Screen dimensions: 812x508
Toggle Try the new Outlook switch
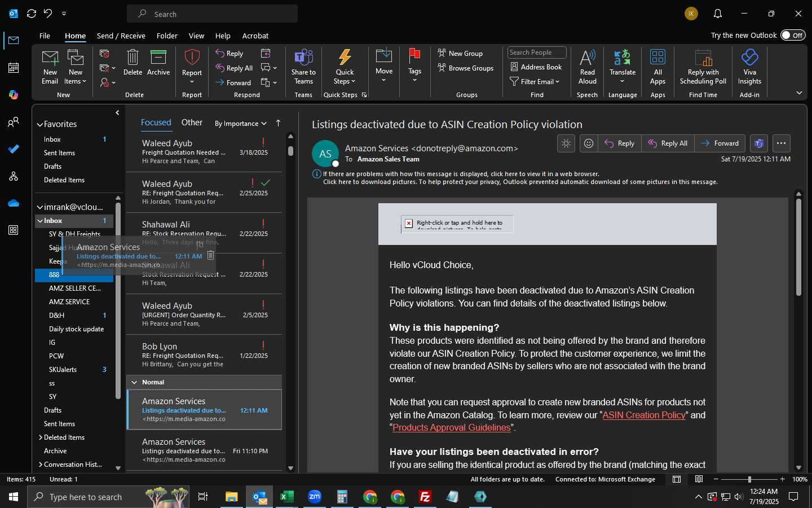(793, 35)
